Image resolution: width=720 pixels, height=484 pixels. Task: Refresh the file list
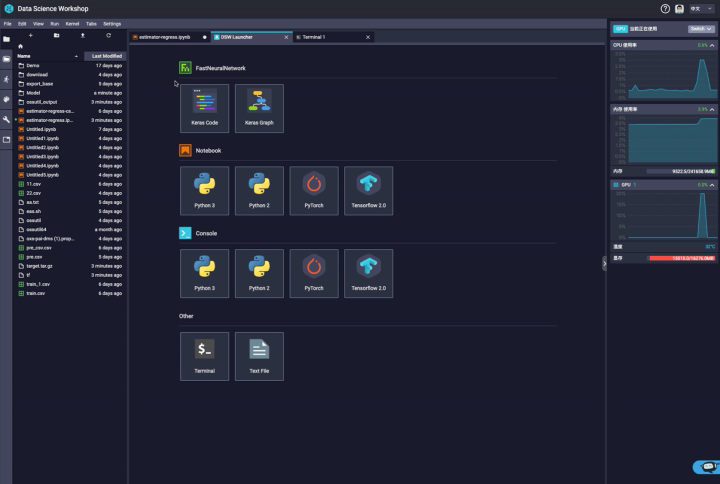pyautogui.click(x=108, y=35)
